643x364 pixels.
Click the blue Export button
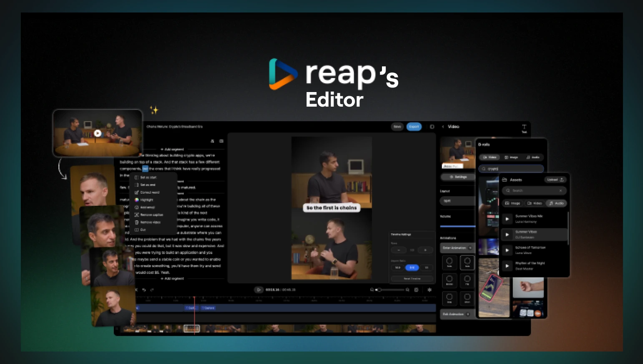[x=414, y=127]
